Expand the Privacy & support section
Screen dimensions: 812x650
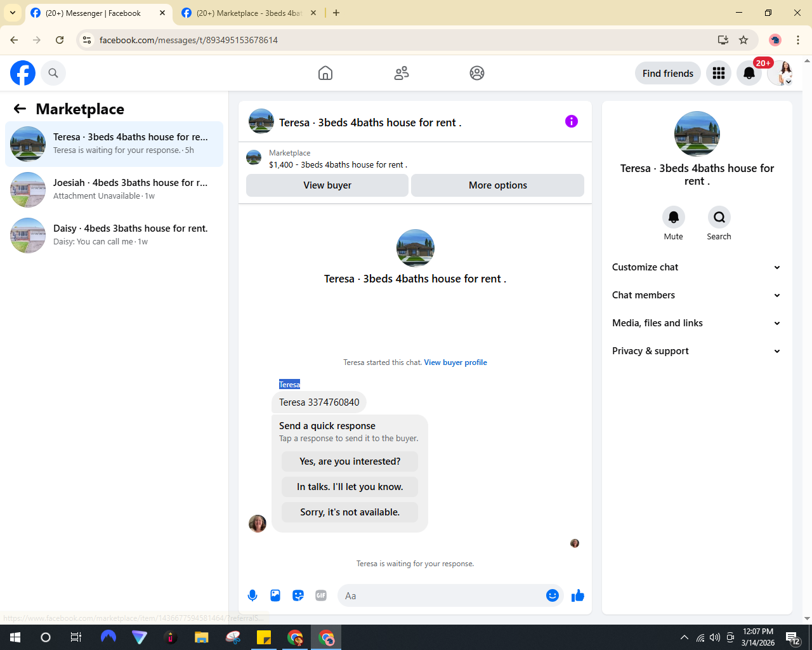tap(696, 351)
